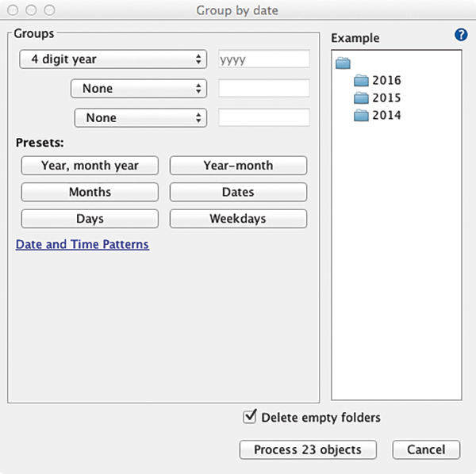
Task: Focus the yyyy pattern text field
Action: click(x=264, y=59)
